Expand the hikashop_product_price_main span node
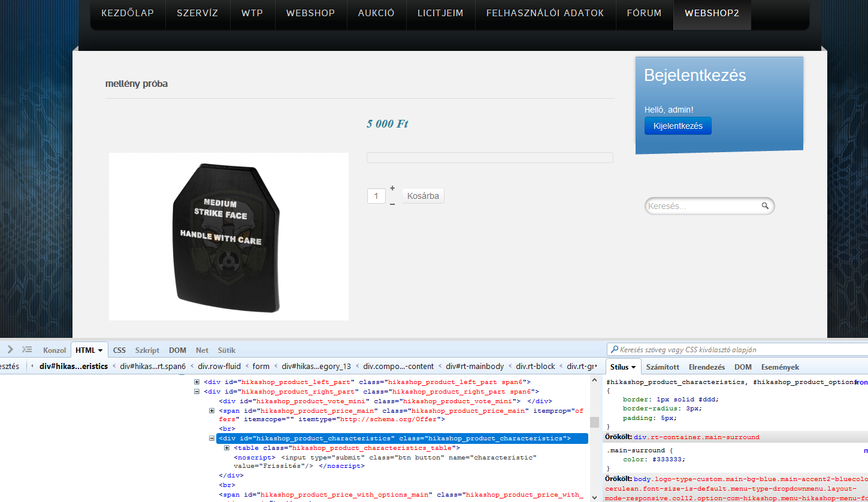Screen dimensions: 868x502 (x=212, y=411)
